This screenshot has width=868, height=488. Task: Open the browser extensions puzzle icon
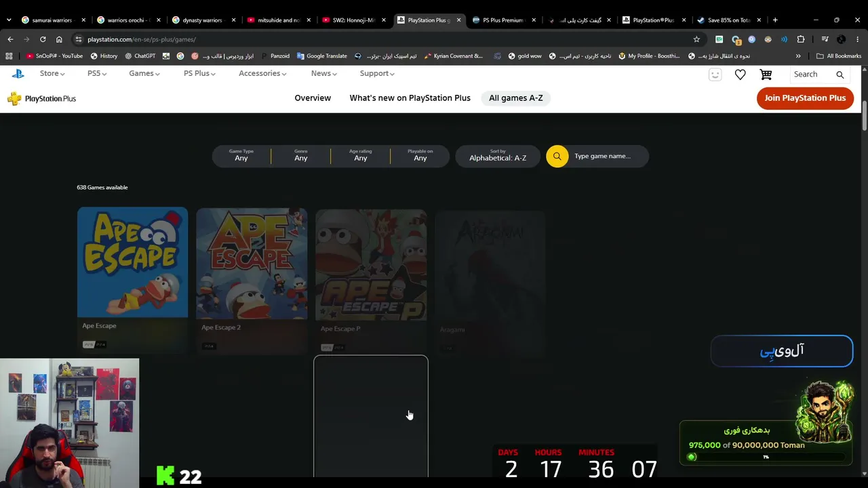coord(801,39)
